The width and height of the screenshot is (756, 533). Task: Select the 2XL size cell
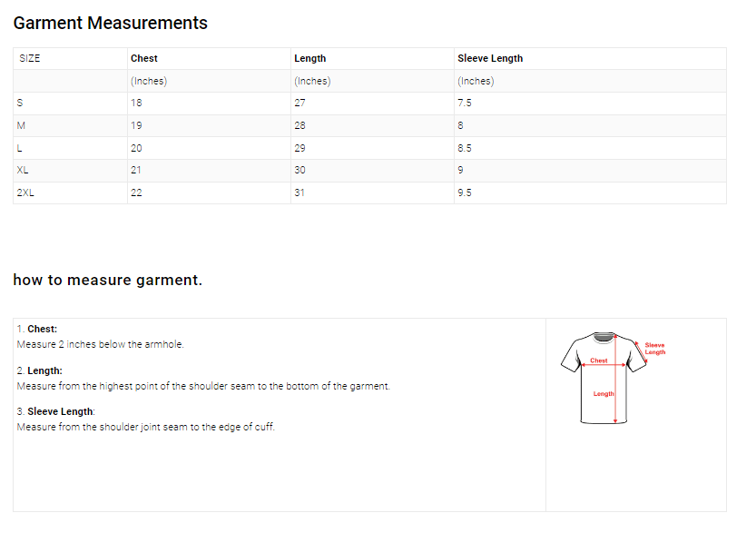(x=25, y=192)
